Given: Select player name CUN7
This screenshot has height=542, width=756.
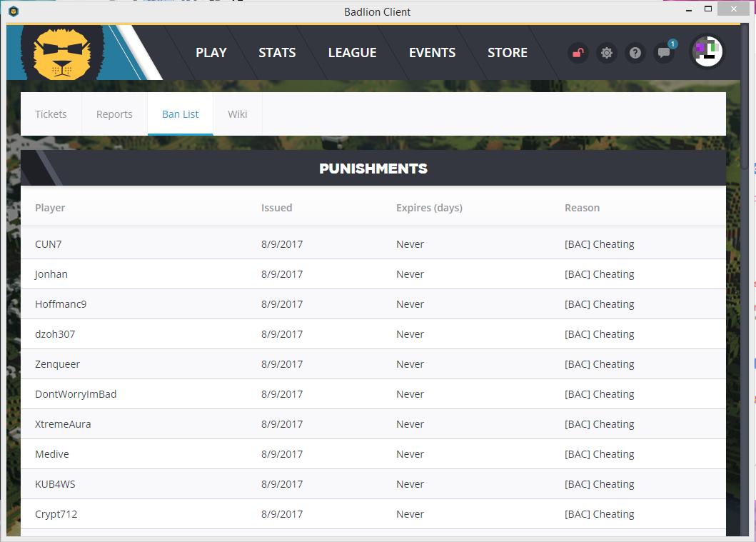Looking at the screenshot, I should click(x=49, y=244).
